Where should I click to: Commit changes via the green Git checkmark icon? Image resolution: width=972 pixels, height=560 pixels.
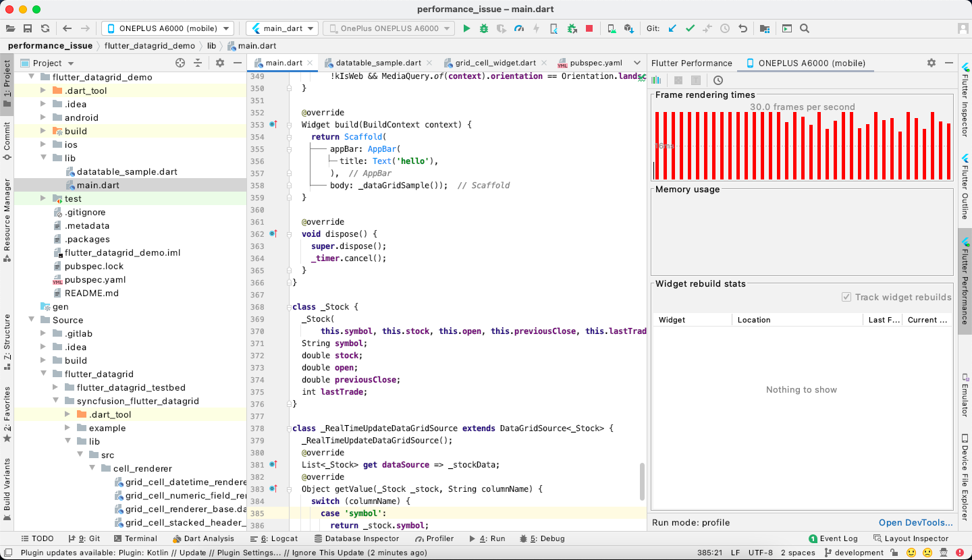click(x=688, y=28)
